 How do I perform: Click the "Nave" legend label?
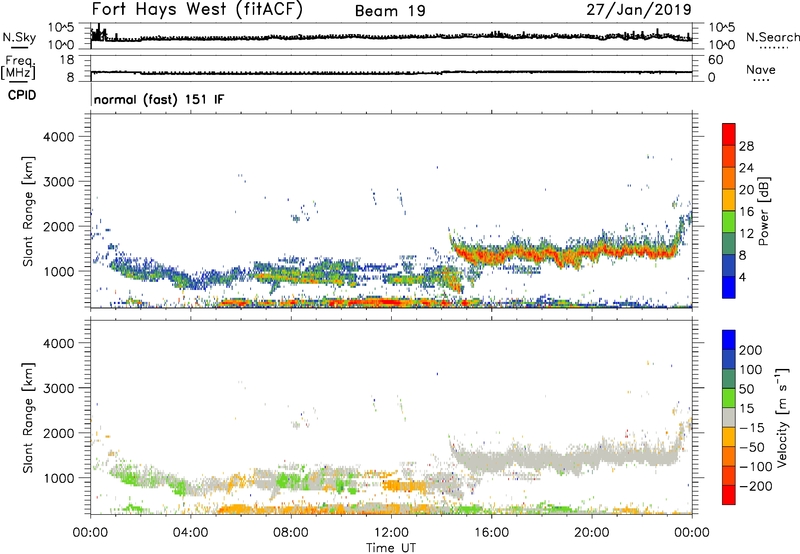(761, 69)
